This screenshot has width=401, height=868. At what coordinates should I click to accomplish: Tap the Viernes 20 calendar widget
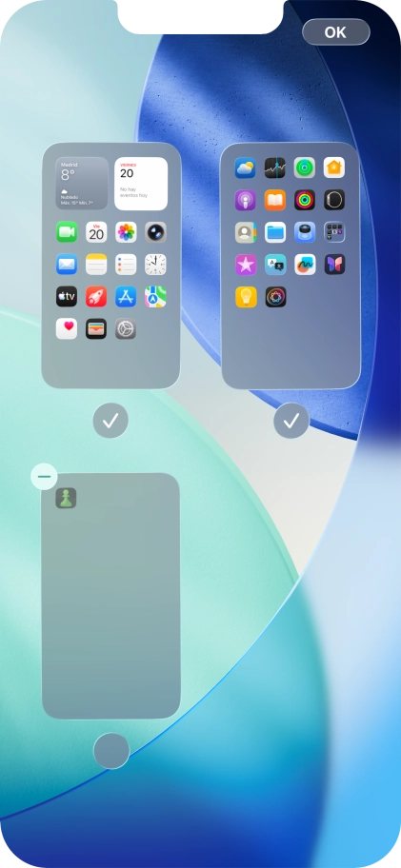tap(141, 184)
